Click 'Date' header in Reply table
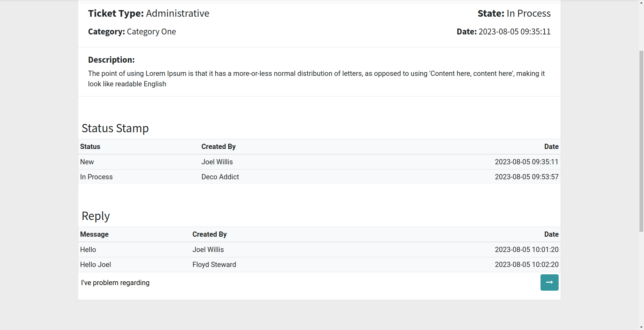The width and height of the screenshot is (644, 330). tap(551, 234)
